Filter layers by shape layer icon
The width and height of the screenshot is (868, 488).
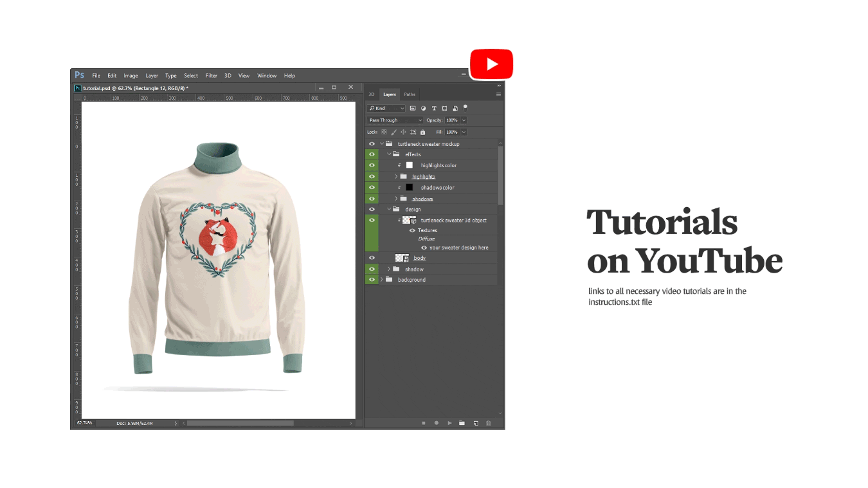[444, 108]
